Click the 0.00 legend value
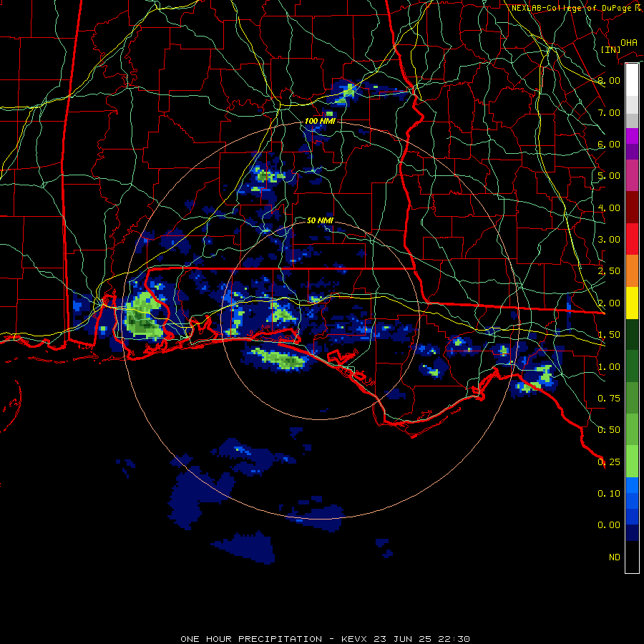644x644 pixels. 609,525
